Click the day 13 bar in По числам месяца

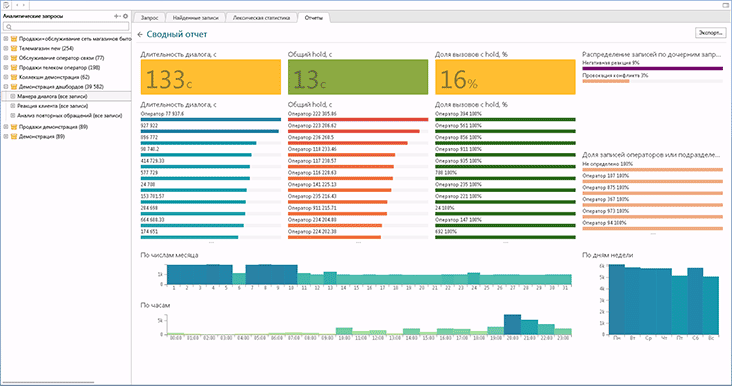(x=330, y=278)
